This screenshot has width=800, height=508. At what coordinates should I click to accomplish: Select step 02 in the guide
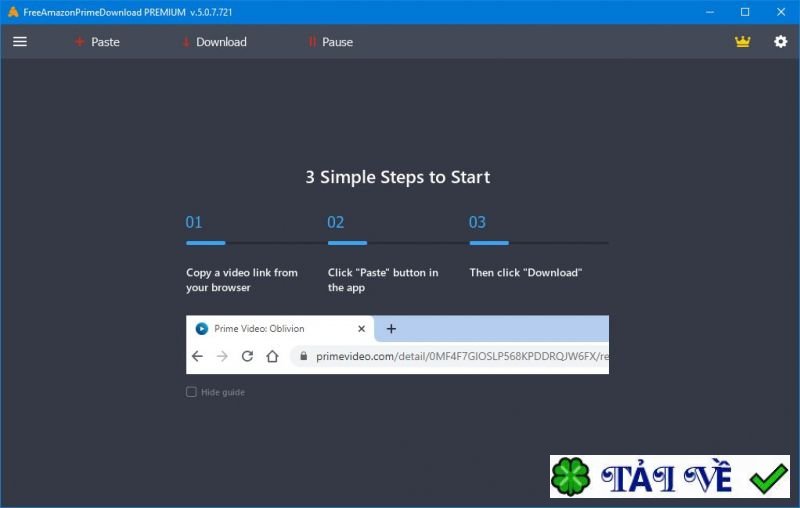pos(336,222)
